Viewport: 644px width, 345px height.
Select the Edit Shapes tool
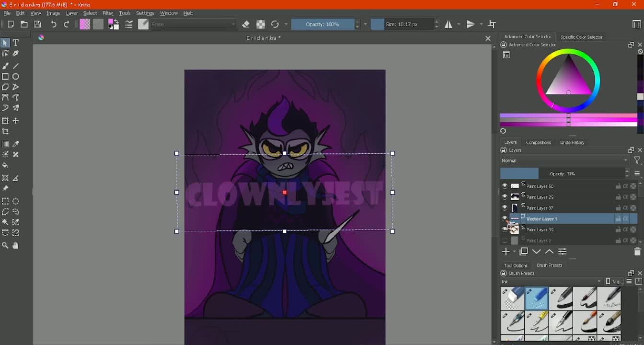click(5, 53)
